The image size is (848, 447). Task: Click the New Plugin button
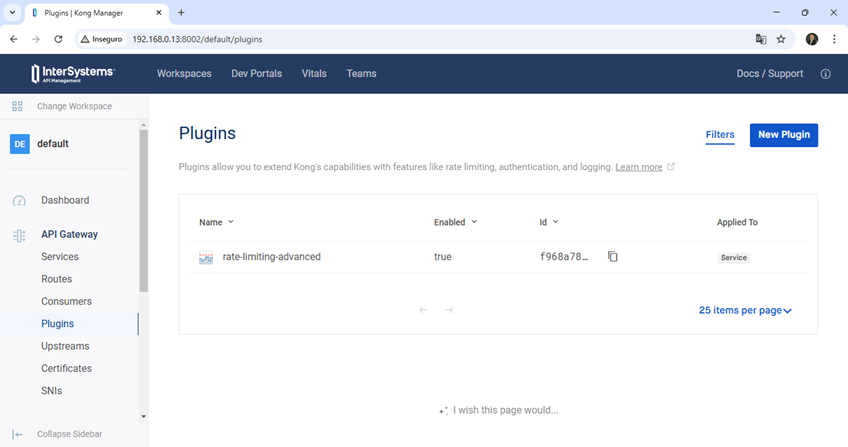[x=783, y=135]
